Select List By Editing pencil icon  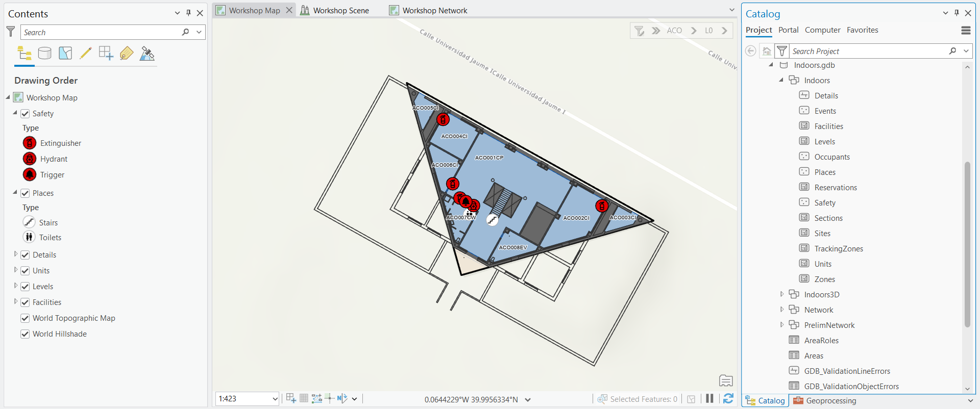coord(86,54)
